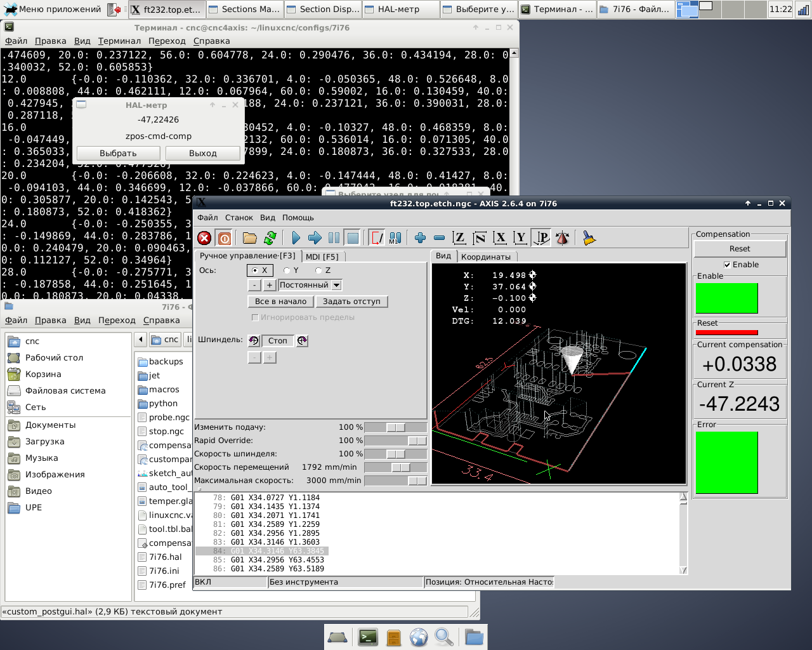This screenshot has height=650, width=812.
Task: Select the Y axis radio button
Action: (x=287, y=270)
